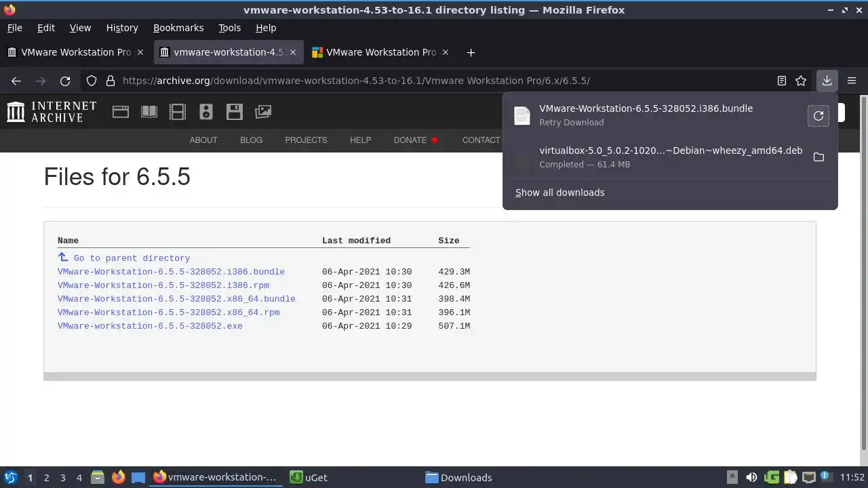Toggle reader view icon
Image resolution: width=868 pixels, height=488 pixels.
click(x=782, y=81)
